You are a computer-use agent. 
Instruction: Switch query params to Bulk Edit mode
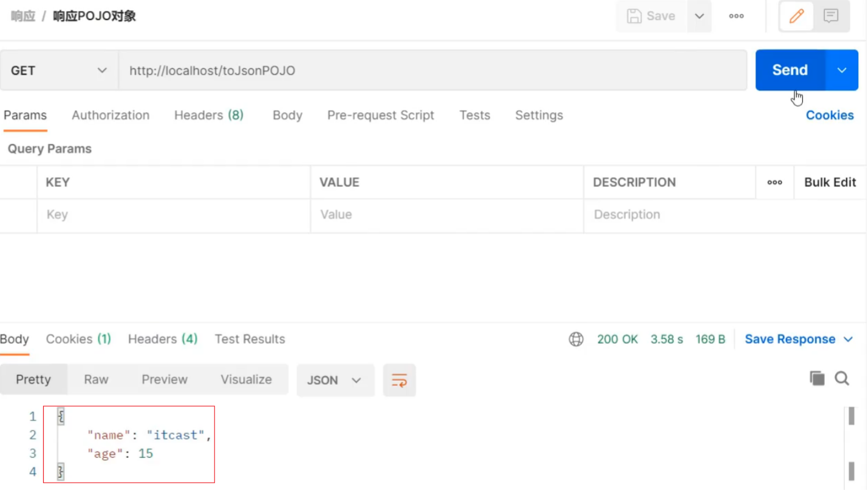[831, 182]
